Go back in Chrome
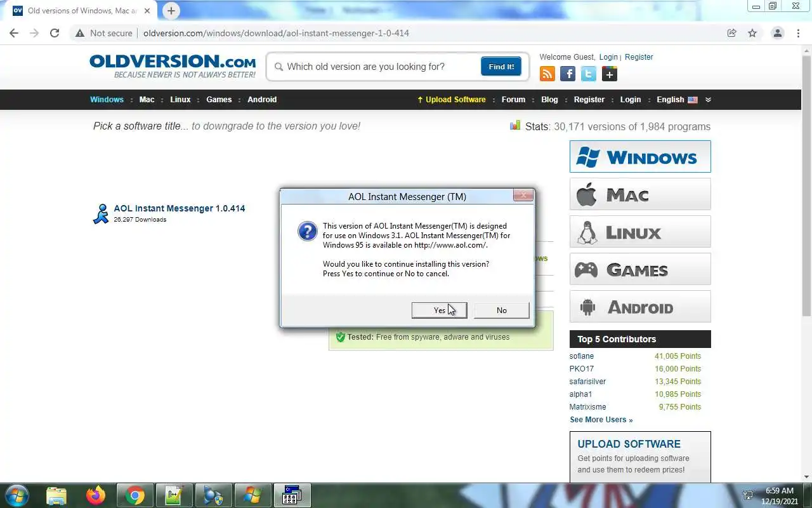This screenshot has height=508, width=812. [14, 33]
